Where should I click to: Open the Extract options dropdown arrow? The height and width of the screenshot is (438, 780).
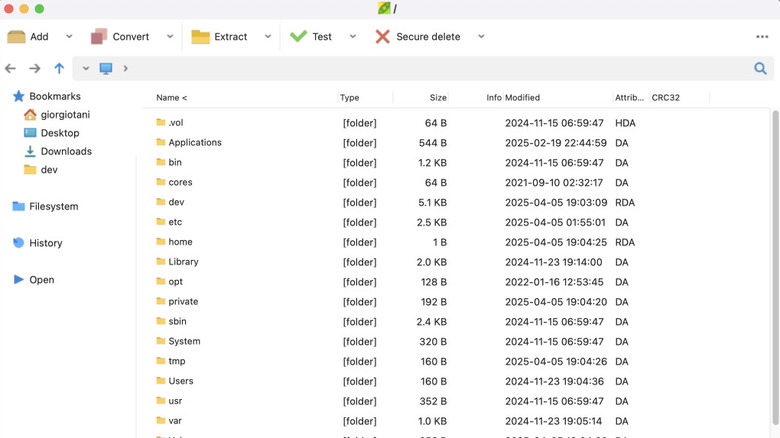(268, 37)
